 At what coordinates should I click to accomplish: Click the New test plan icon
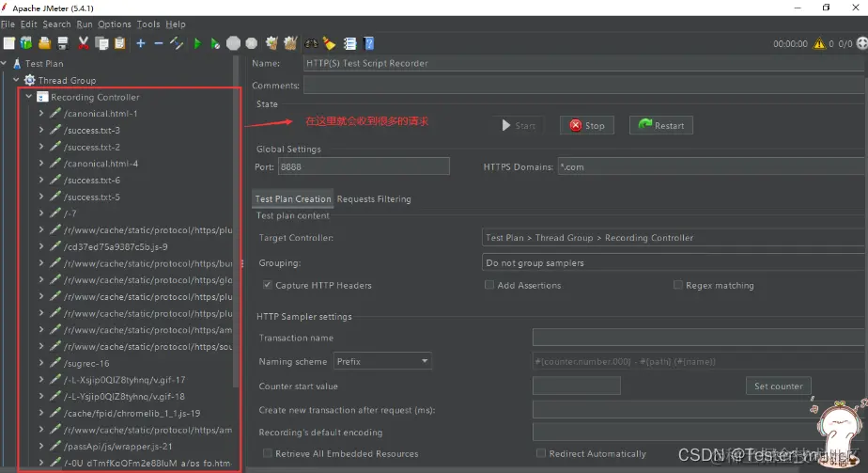(8, 43)
